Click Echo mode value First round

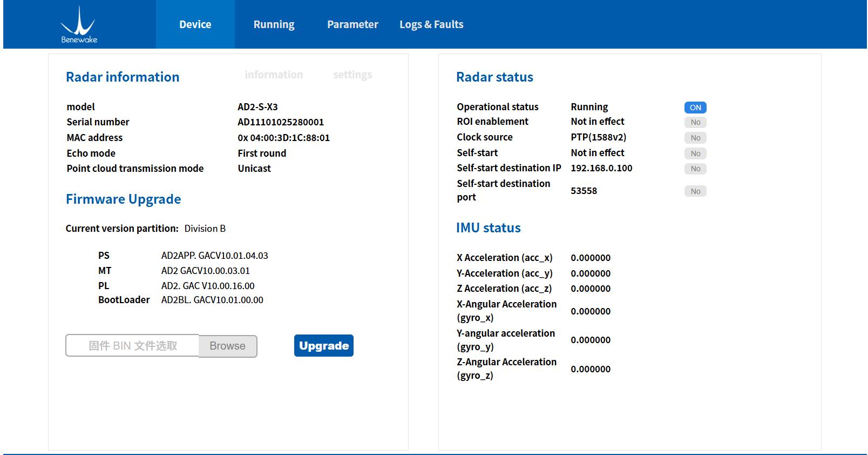point(262,153)
